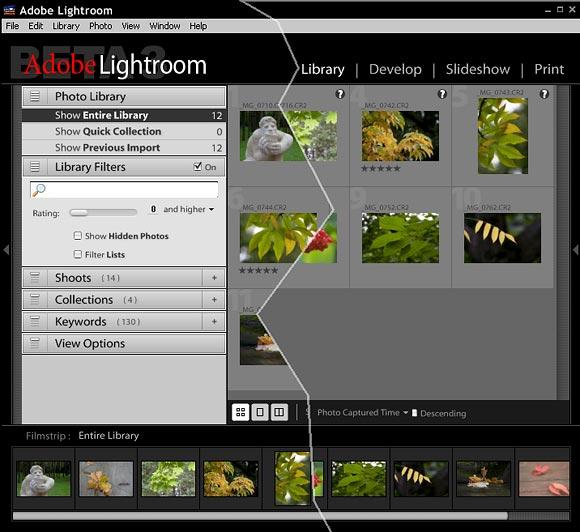
Task: Open the Help menu
Action: click(x=198, y=26)
